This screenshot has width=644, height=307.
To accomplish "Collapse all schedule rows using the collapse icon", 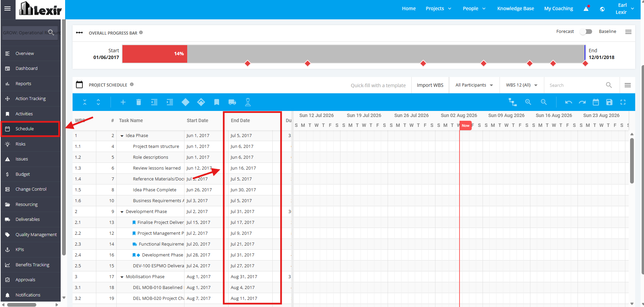I will click(85, 102).
